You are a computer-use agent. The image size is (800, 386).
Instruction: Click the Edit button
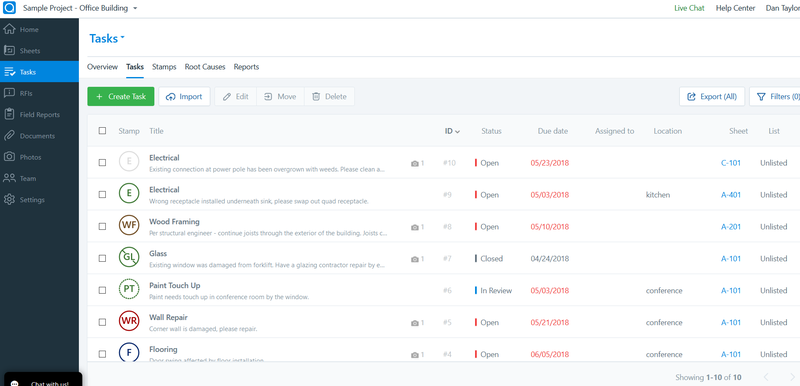(236, 96)
